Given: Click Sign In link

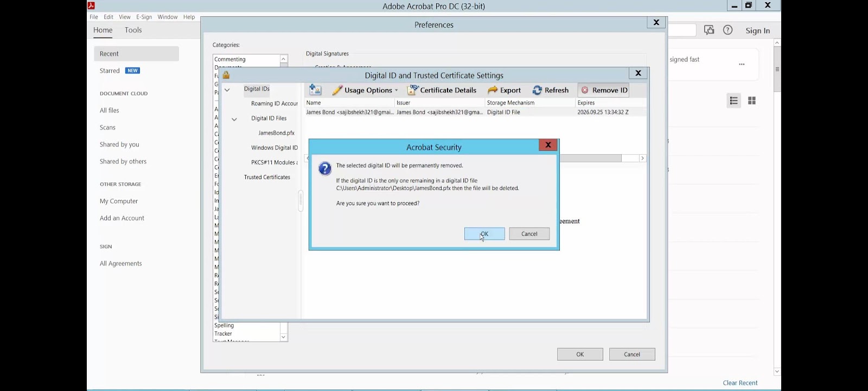Looking at the screenshot, I should coord(757,30).
